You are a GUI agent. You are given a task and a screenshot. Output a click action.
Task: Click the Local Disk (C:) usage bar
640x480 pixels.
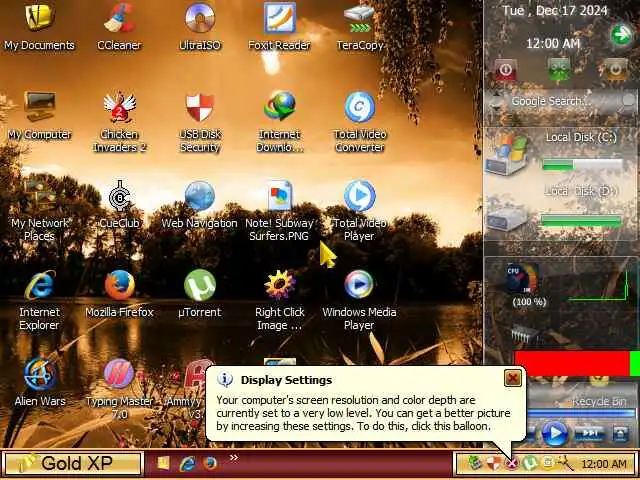pyautogui.click(x=582, y=165)
